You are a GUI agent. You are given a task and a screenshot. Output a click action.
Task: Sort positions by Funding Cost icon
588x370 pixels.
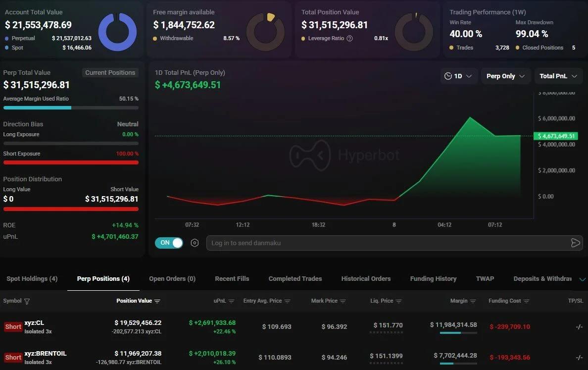(x=527, y=301)
